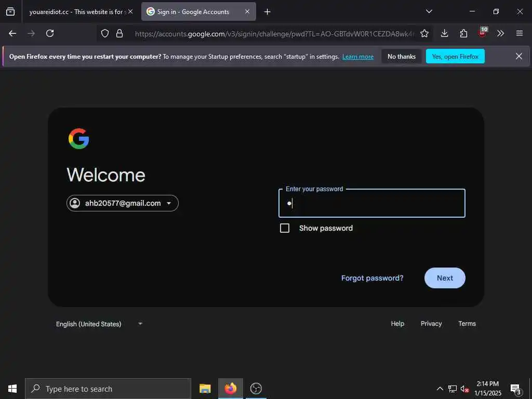Click the Forgot password? link
Screen dimensions: 532x399
[x=372, y=278]
